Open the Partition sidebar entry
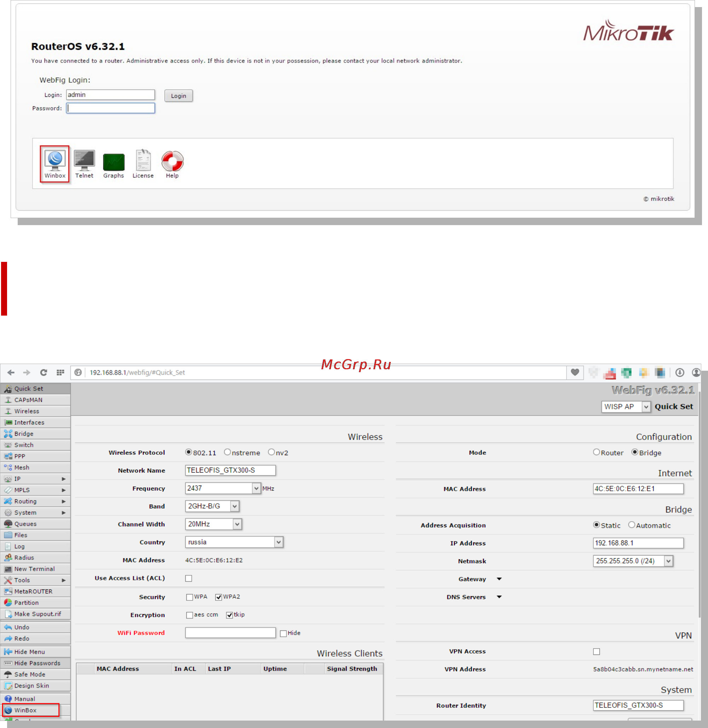The image size is (708, 728). pos(35,603)
